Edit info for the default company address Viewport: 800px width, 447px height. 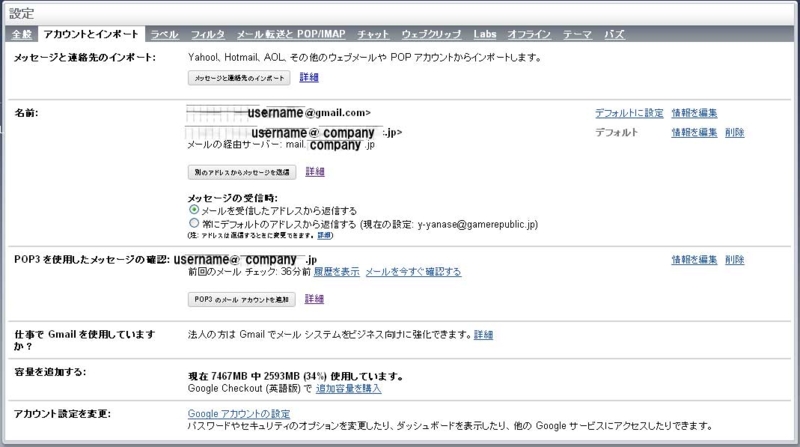[694, 132]
